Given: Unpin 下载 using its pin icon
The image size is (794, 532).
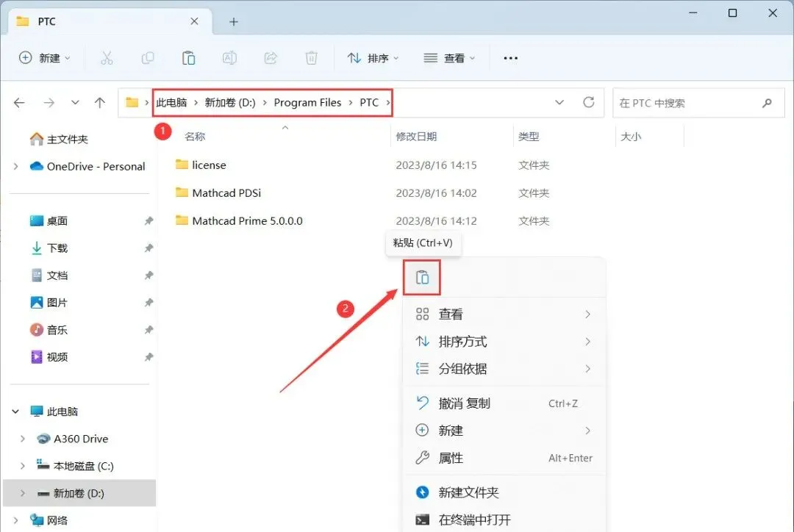Looking at the screenshot, I should (x=149, y=248).
